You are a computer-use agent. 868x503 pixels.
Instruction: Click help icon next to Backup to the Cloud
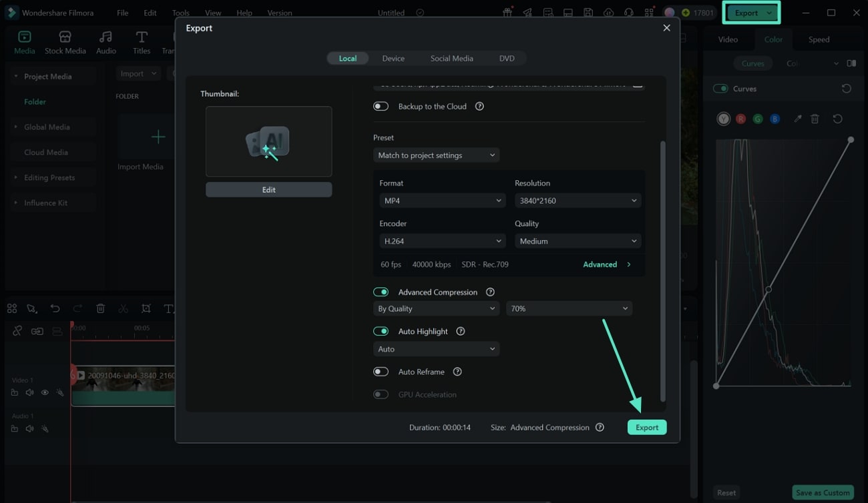(x=479, y=106)
